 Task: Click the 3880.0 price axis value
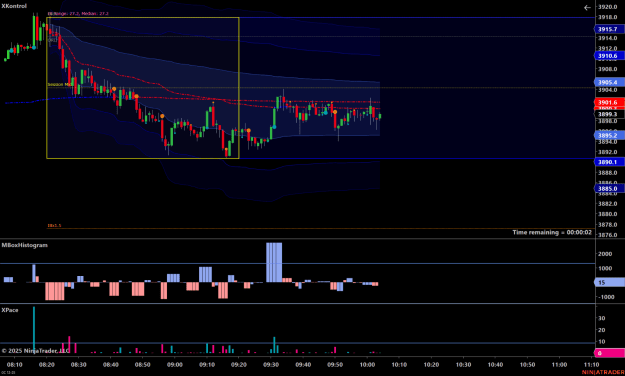[x=607, y=214]
